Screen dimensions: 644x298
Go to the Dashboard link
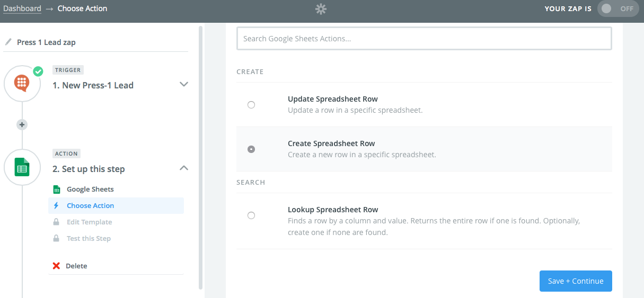pyautogui.click(x=22, y=8)
